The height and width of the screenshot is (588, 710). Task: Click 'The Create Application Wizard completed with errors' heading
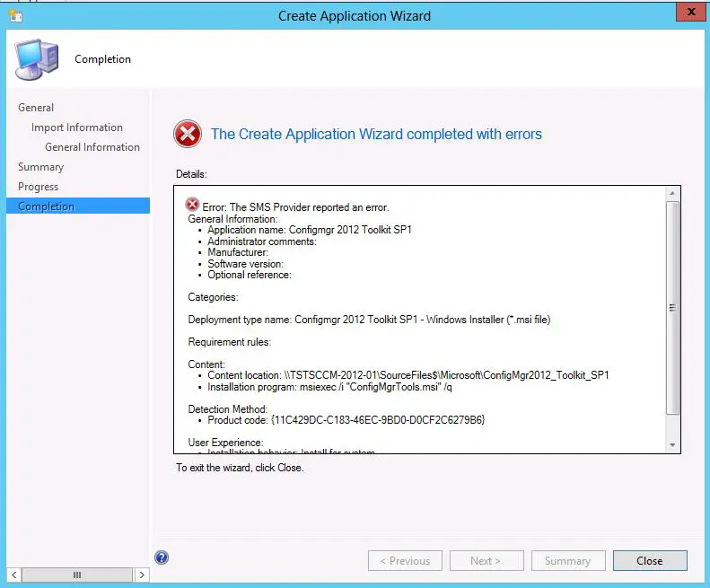[x=376, y=134]
